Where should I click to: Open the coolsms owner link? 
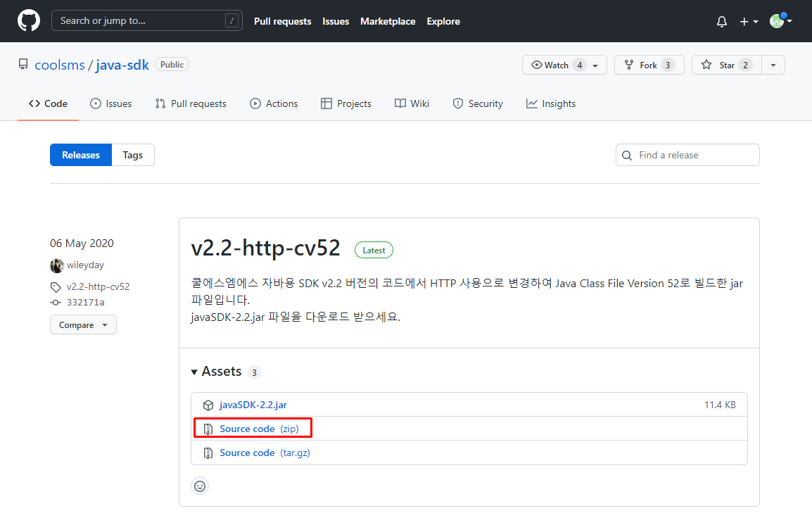60,65
